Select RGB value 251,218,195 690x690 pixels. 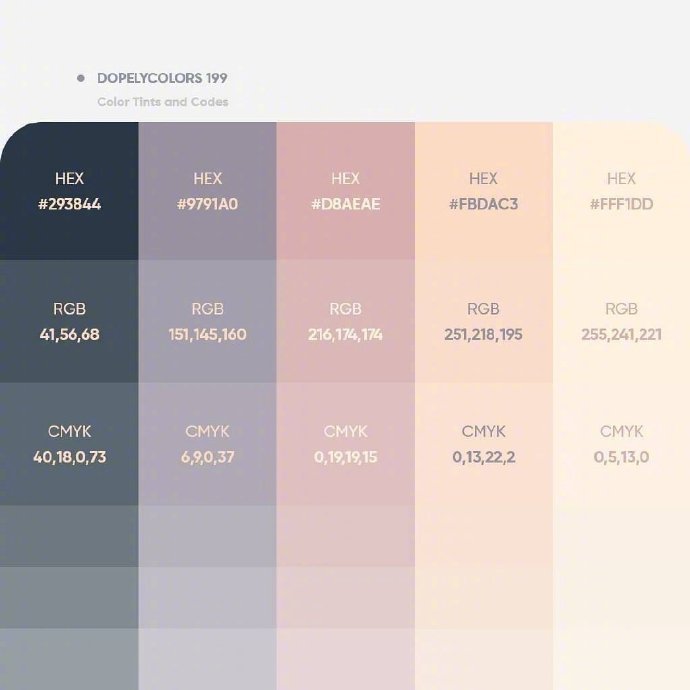(x=483, y=334)
